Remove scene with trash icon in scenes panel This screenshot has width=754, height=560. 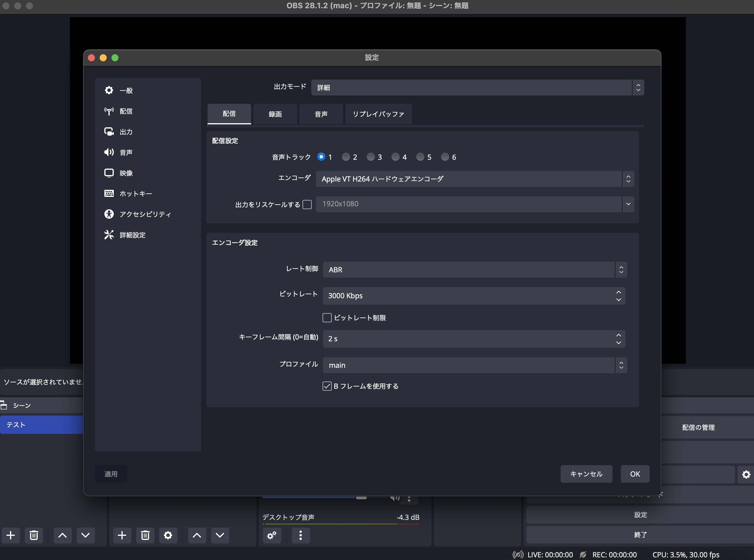click(x=34, y=535)
